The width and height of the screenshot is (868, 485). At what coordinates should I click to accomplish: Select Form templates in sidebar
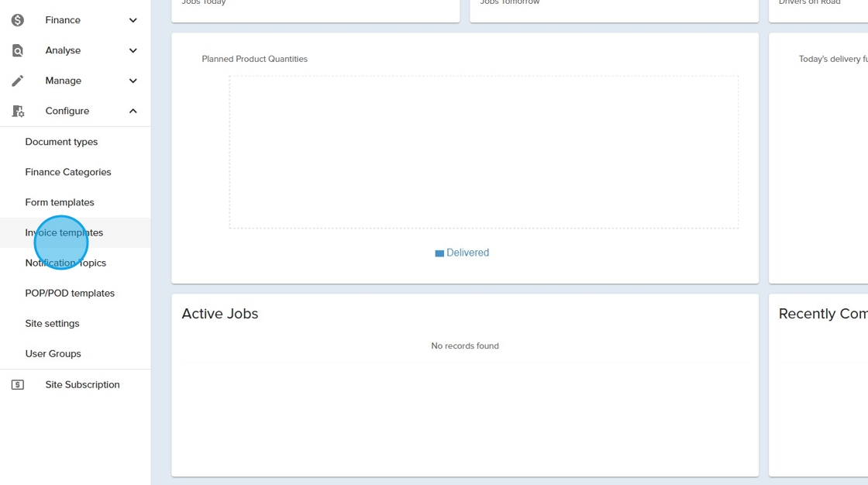pos(60,202)
